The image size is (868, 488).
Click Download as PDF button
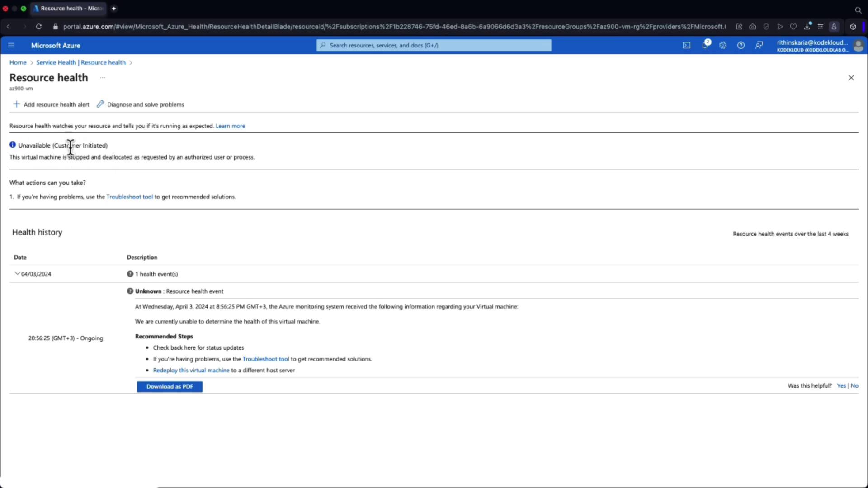[x=170, y=387]
